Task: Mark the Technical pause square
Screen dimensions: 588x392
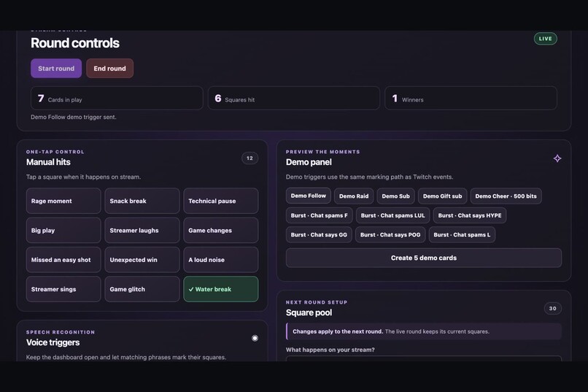Action: tap(221, 201)
